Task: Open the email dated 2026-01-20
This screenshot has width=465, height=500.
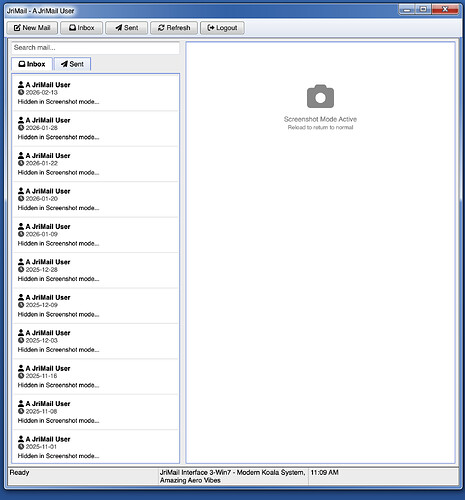Action: pyautogui.click(x=95, y=199)
